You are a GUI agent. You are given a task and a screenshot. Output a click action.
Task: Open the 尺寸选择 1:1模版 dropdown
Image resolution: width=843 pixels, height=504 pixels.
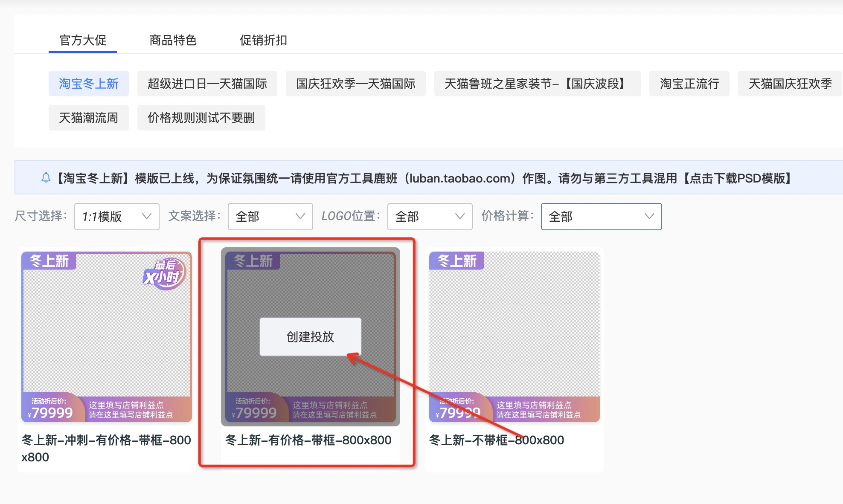pos(117,217)
